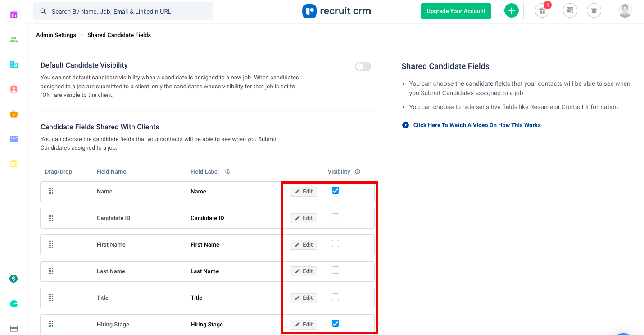644x335 pixels.
Task: Click the drag handle for Last Name row
Action: tap(51, 271)
